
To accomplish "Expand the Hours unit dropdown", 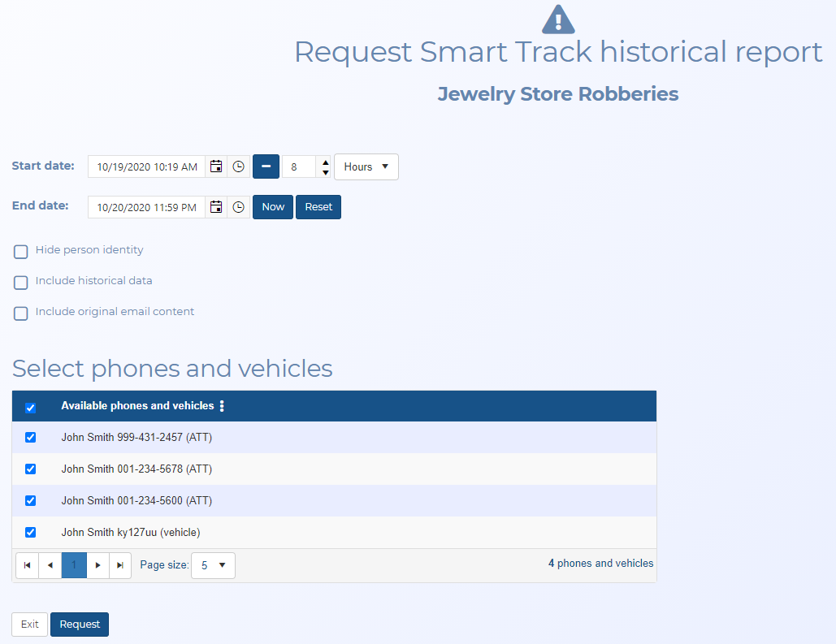I will (366, 166).
